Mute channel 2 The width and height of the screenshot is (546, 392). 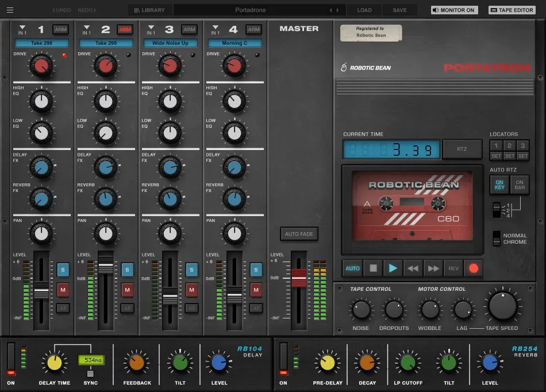[x=128, y=290]
